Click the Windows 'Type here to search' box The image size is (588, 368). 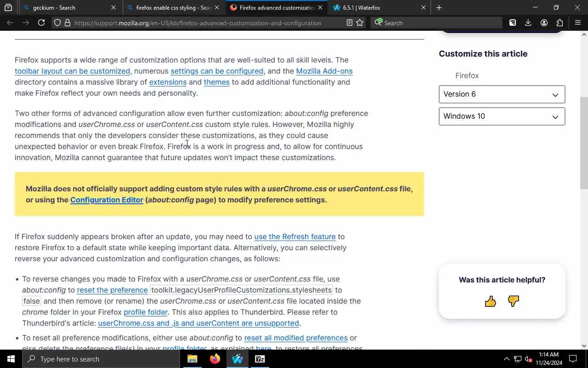101,359
